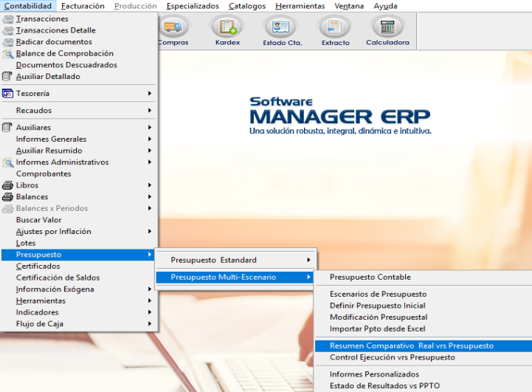Expand the Indicadores submenu arrow

(x=150, y=312)
